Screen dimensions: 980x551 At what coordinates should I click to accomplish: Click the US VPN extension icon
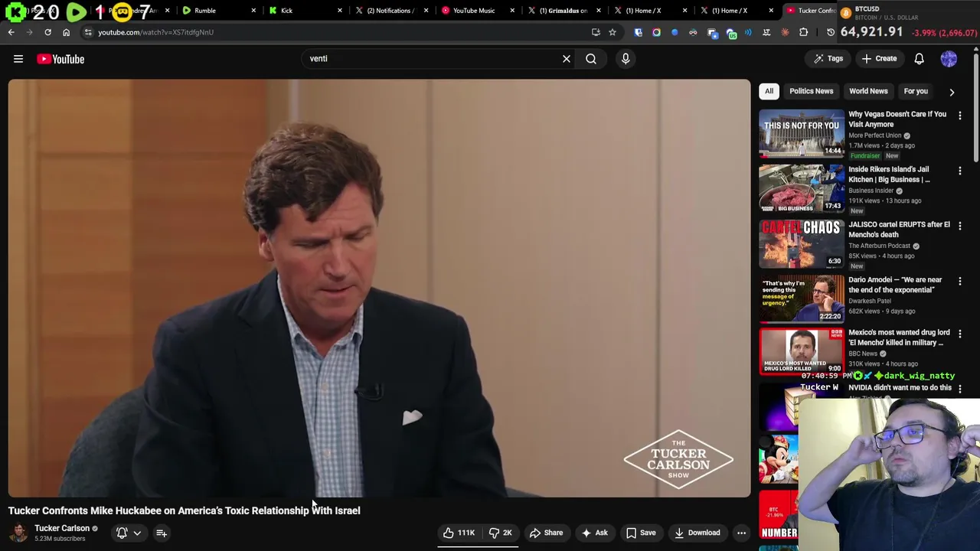point(731,33)
